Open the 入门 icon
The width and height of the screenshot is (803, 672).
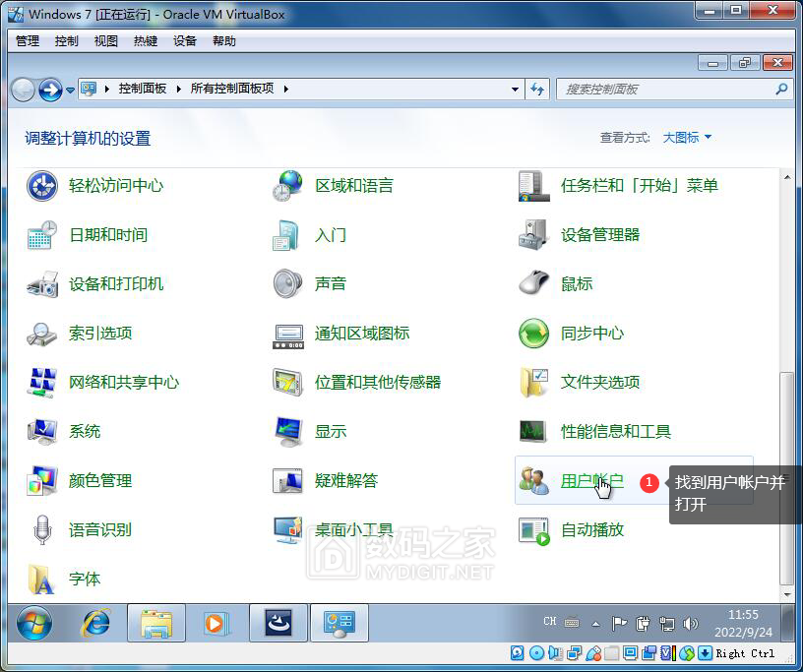tap(287, 235)
